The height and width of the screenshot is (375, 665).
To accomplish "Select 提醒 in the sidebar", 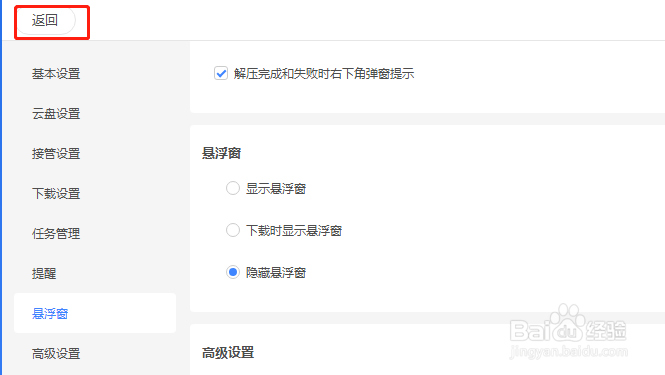I will 44,273.
